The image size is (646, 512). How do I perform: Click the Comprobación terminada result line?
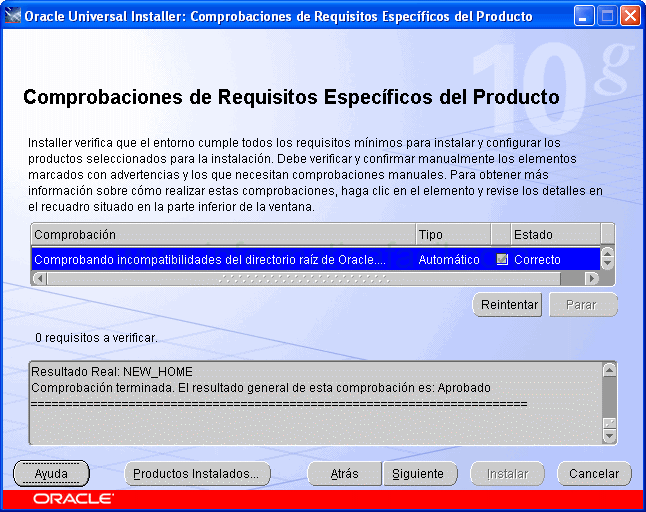point(261,388)
